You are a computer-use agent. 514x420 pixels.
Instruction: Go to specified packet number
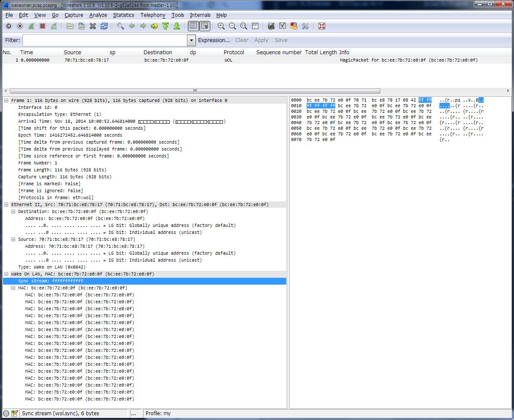pos(154,26)
